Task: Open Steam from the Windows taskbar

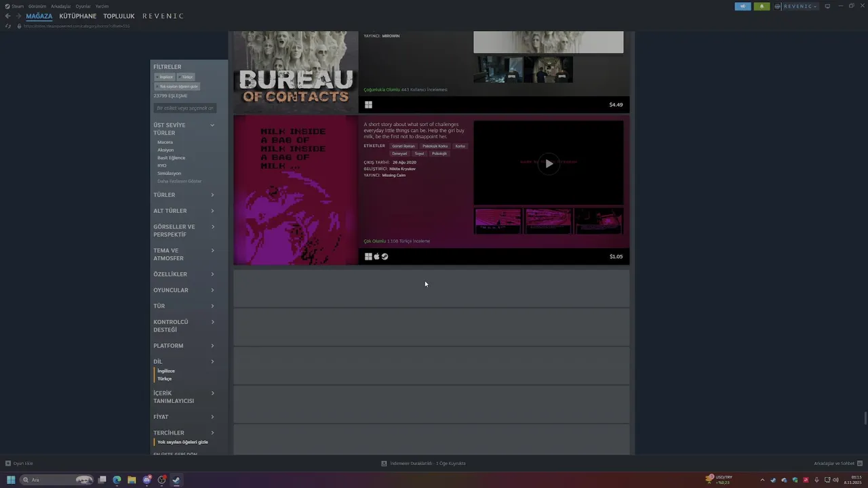Action: [176, 480]
